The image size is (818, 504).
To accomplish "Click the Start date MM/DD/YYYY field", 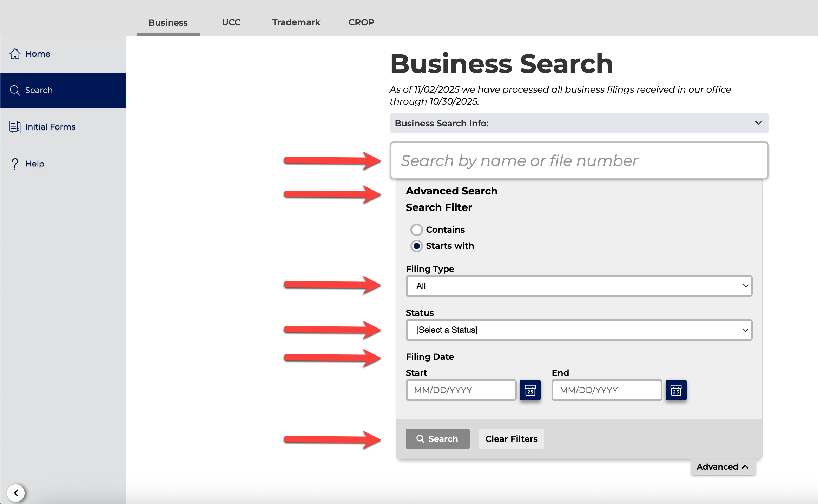I will pyautogui.click(x=461, y=390).
